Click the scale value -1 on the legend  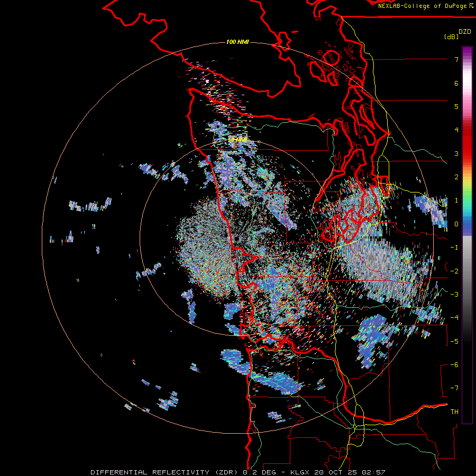point(454,248)
